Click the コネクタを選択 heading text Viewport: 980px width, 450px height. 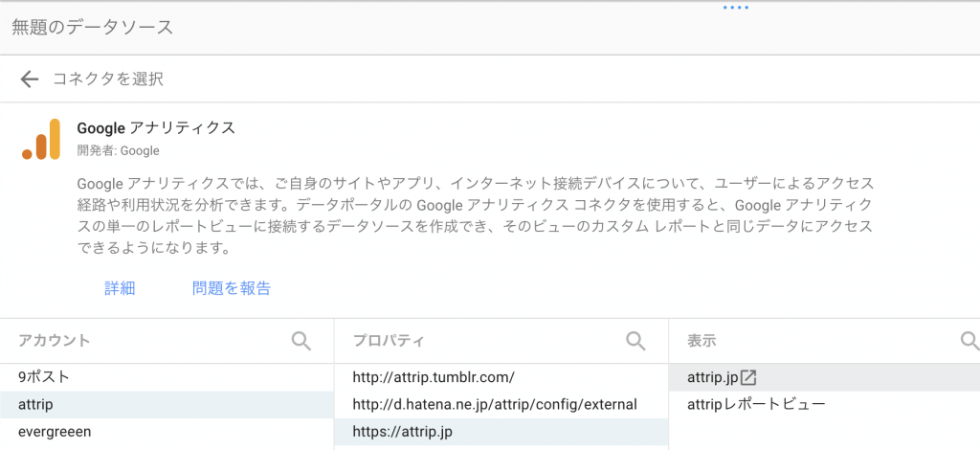pyautogui.click(x=107, y=79)
